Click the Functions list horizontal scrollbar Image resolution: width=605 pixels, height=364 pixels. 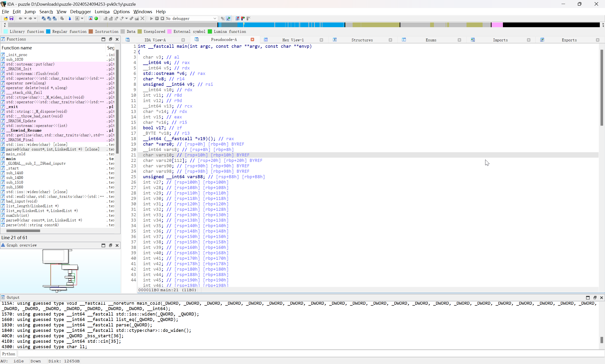point(23,230)
